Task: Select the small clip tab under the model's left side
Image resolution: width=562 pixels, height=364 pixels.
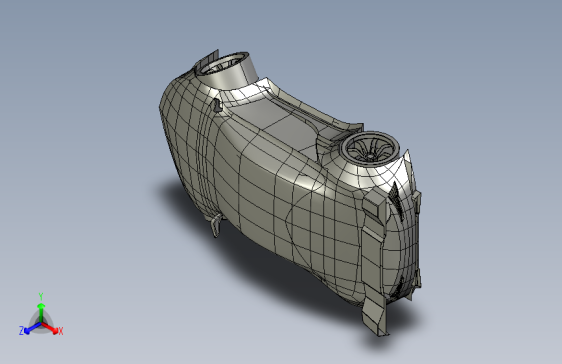Action: pyautogui.click(x=216, y=226)
